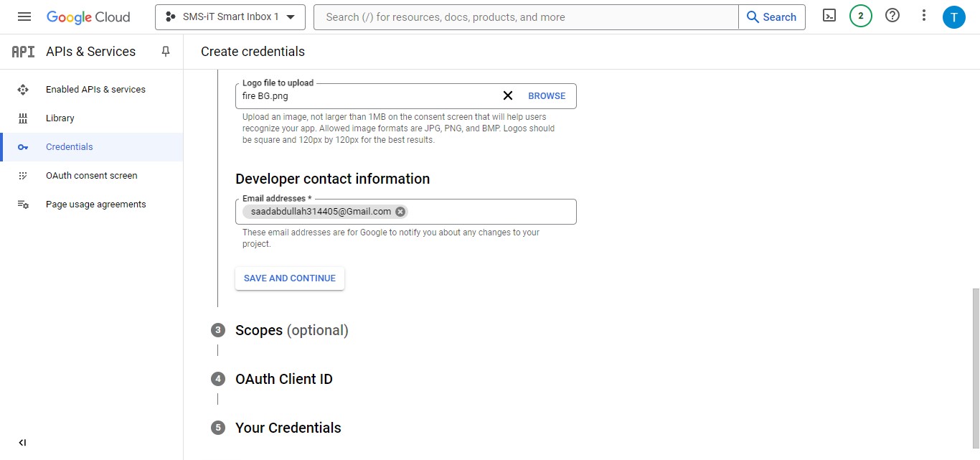Screen dimensions: 980x460
Task: Open the notifications indicator showing 2
Action: point(860,14)
